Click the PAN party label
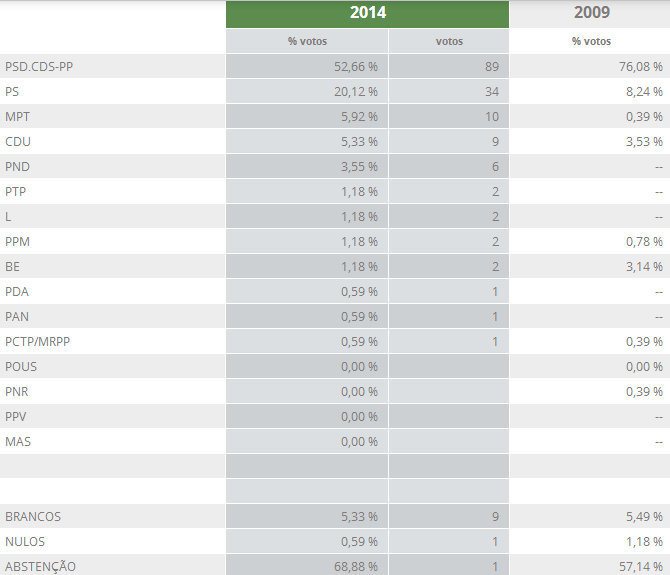The width and height of the screenshot is (670, 575). tap(17, 317)
